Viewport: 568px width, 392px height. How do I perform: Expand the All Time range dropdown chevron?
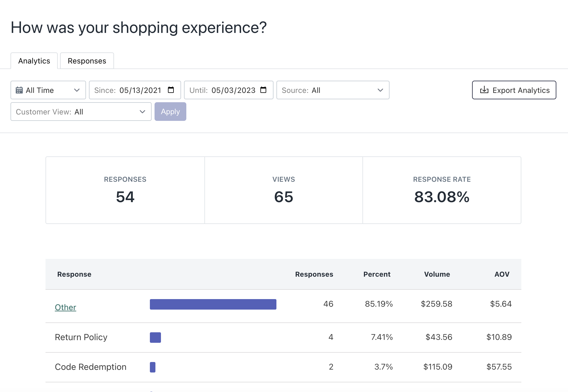77,90
